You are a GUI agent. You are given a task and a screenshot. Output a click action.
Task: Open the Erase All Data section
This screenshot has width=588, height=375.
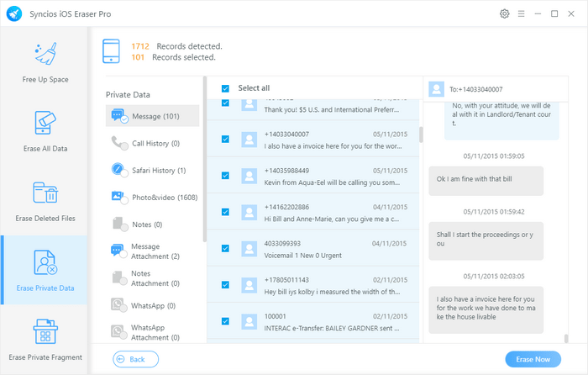tap(45, 131)
